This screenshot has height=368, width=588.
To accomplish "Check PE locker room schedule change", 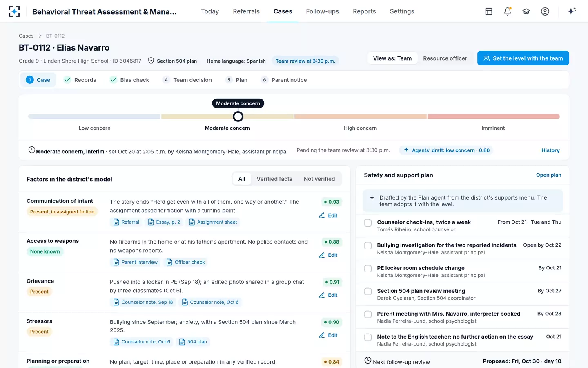I will pyautogui.click(x=368, y=269).
